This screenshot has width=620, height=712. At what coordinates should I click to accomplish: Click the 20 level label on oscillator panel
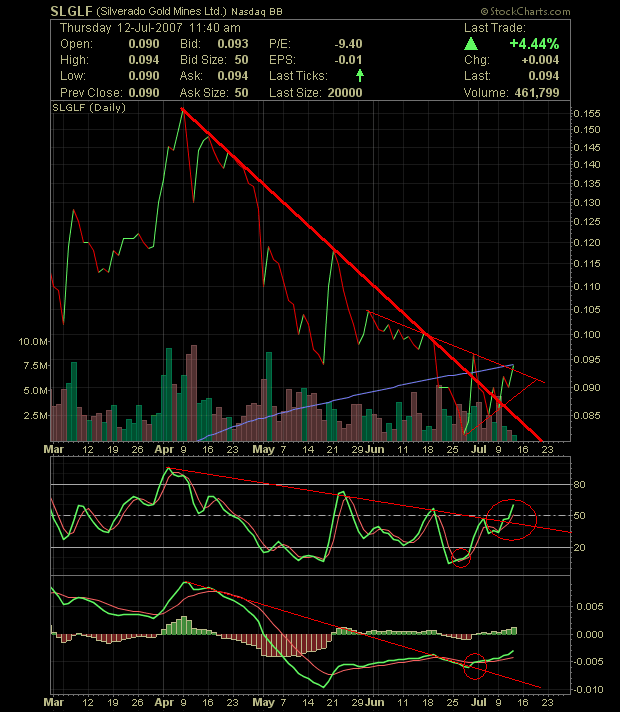coord(580,548)
